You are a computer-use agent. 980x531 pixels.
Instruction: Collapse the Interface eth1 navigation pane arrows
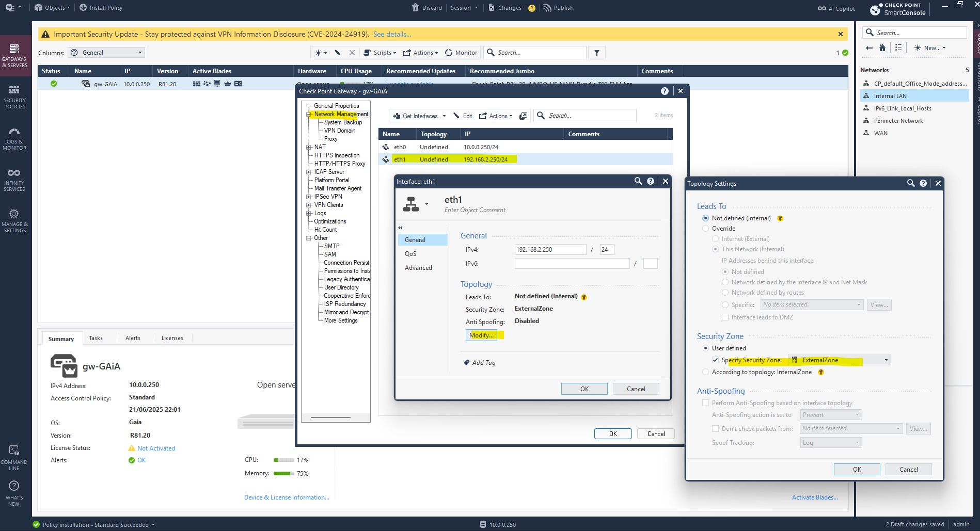pyautogui.click(x=400, y=228)
